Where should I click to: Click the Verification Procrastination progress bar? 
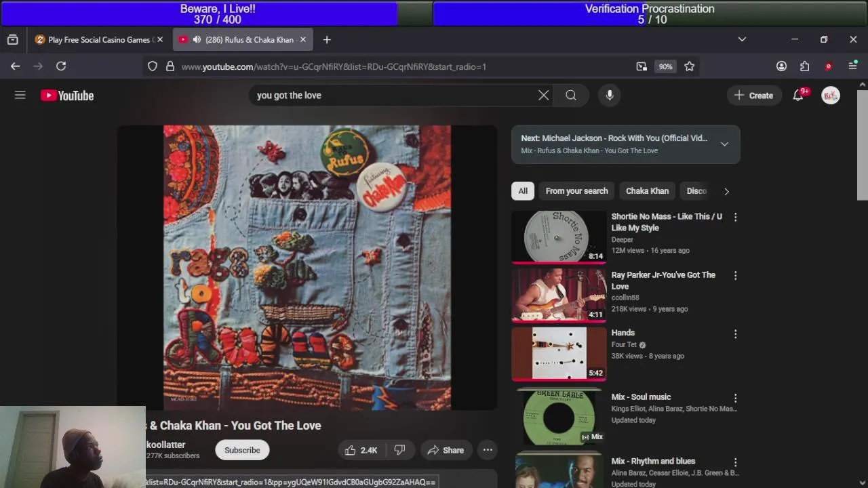650,14
